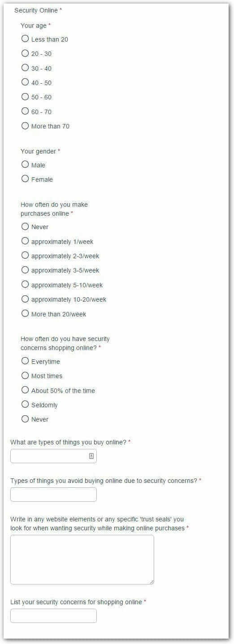The width and height of the screenshot is (234, 644).
Task: Select 'Never' for online purchase frequency
Action: (x=25, y=226)
